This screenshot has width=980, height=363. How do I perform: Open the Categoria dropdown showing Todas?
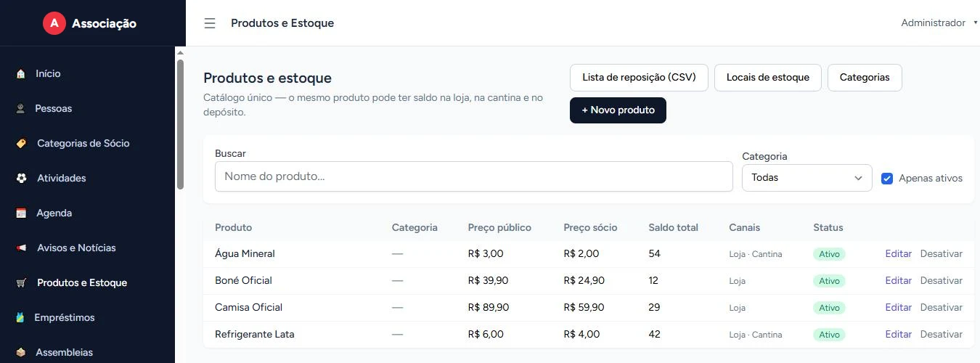coord(807,178)
